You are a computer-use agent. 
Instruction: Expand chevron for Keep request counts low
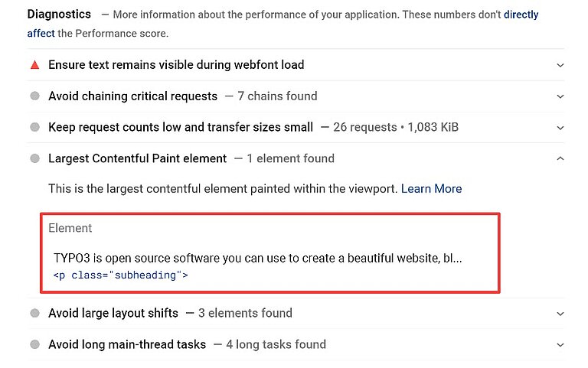(560, 128)
